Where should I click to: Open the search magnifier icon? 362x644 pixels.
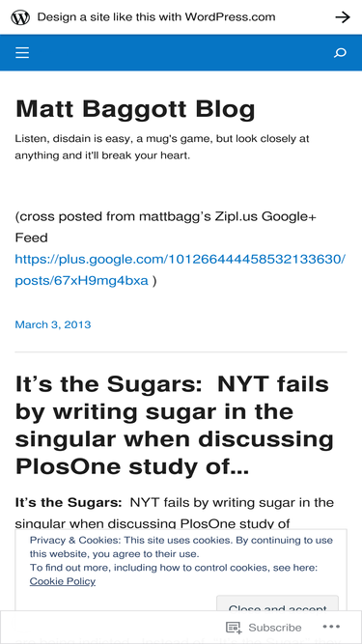[340, 53]
